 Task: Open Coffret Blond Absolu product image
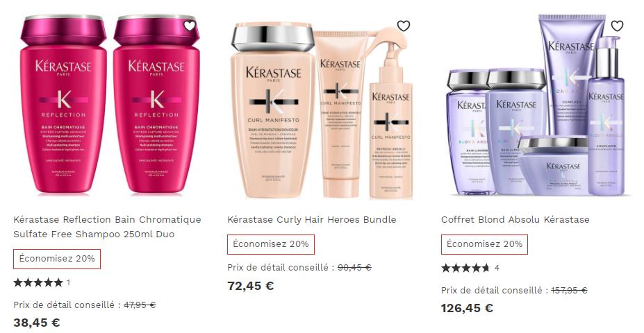pos(535,105)
